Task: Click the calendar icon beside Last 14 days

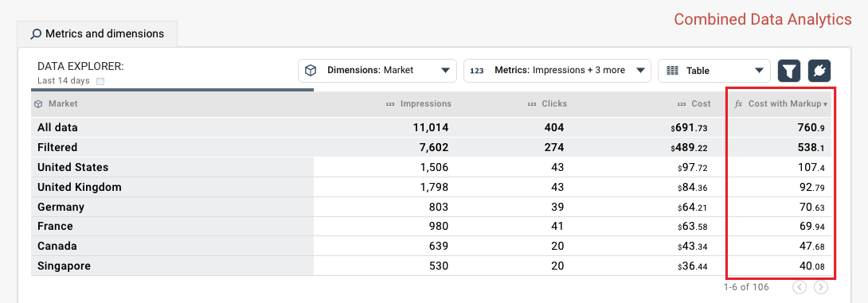Action: coord(100,81)
